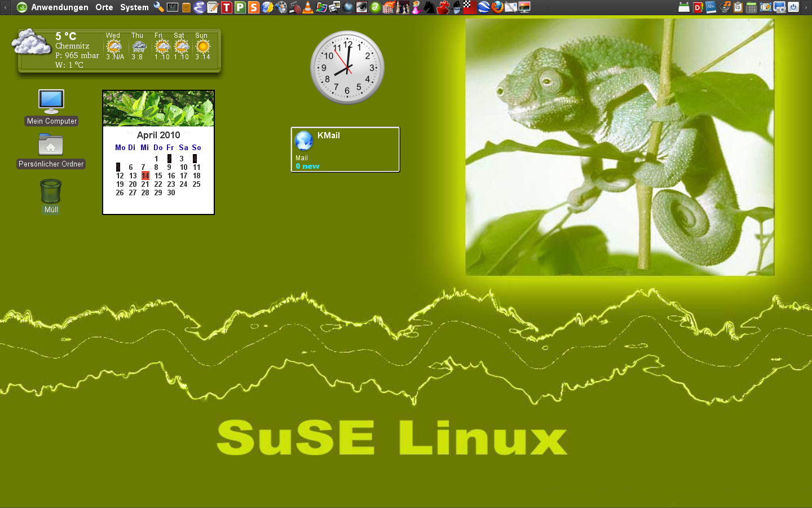Open the file cabinet launcher in panel

click(186, 7)
